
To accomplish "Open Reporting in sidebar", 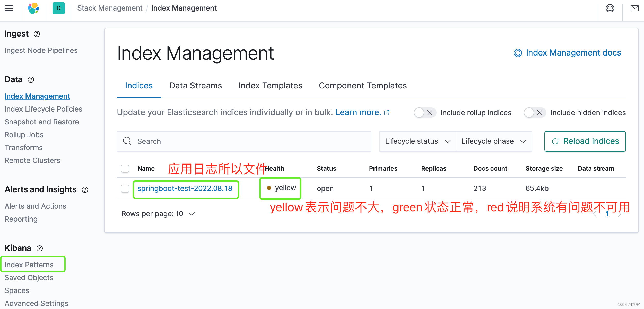I will coord(21,219).
